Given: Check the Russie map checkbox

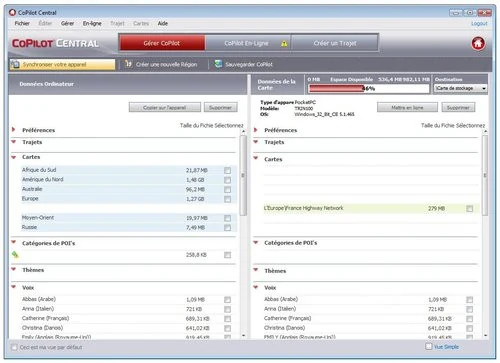Looking at the screenshot, I should click(227, 228).
